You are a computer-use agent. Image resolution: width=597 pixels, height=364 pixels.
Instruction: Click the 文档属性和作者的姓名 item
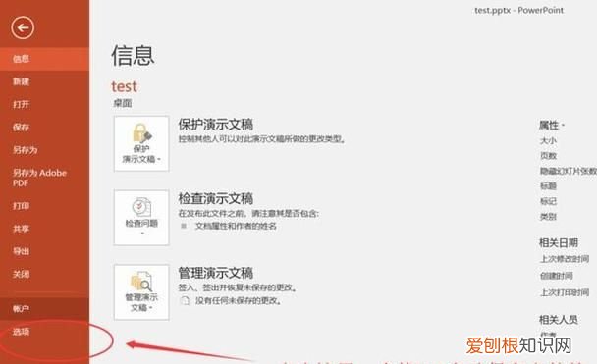coord(236,226)
